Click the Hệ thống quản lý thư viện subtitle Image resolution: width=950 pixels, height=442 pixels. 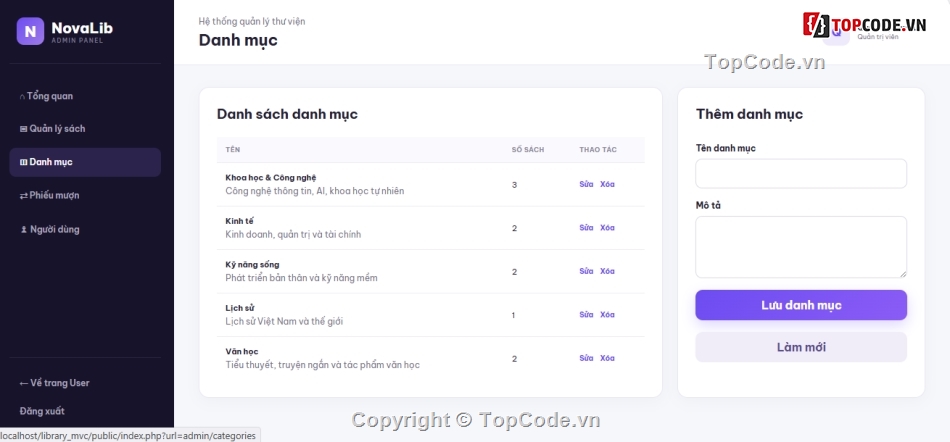tap(252, 21)
